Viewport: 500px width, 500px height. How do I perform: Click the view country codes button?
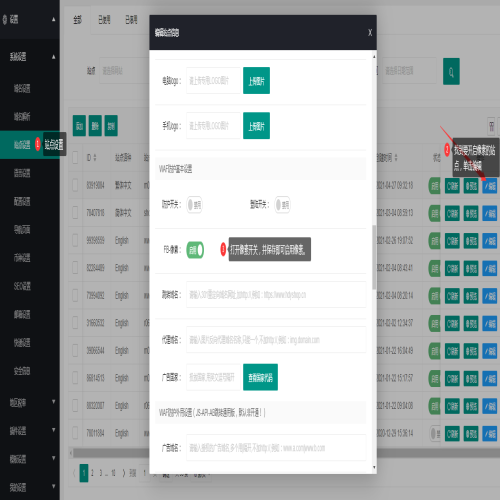pyautogui.click(x=260, y=377)
